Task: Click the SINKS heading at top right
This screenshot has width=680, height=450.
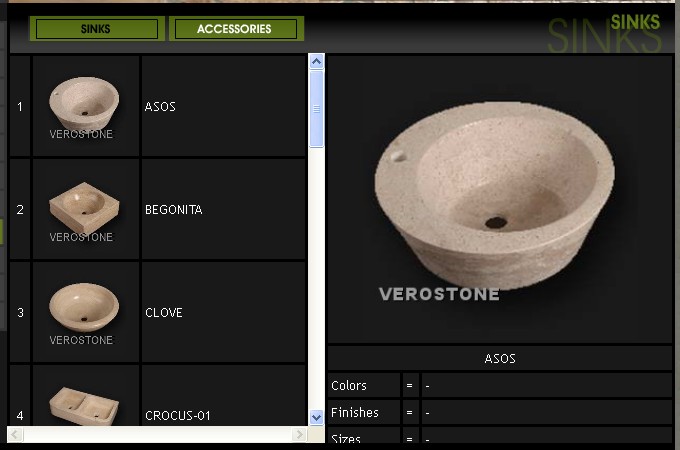Action: click(x=635, y=22)
